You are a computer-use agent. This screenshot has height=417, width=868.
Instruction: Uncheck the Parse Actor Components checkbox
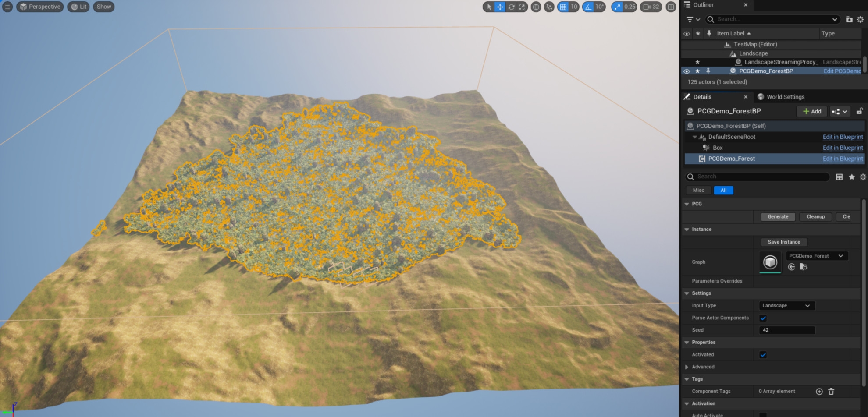click(763, 318)
